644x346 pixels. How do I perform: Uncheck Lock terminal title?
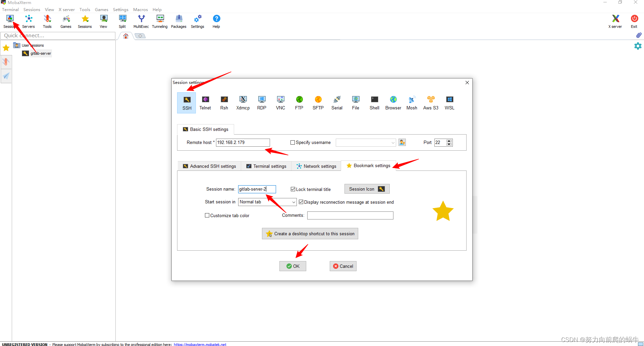click(x=293, y=189)
